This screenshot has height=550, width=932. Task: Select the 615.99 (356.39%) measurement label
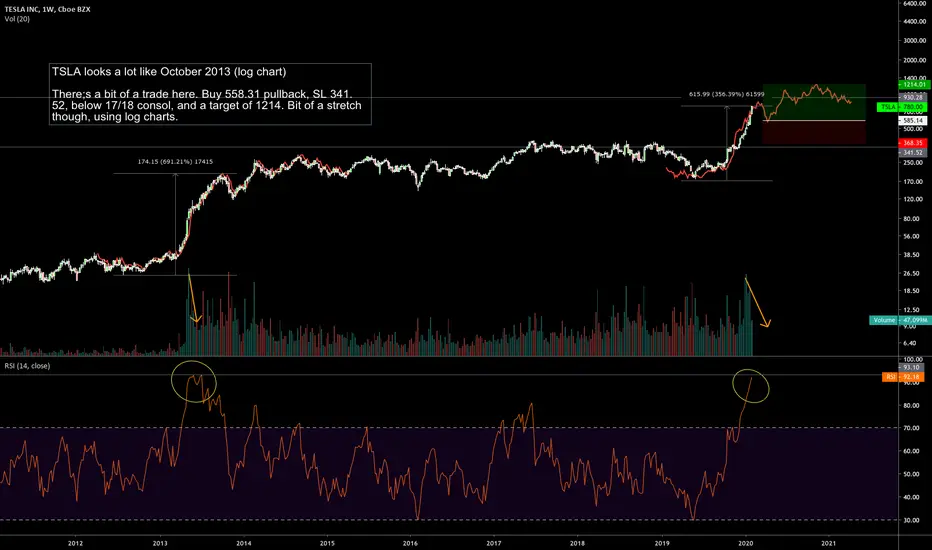727,95
